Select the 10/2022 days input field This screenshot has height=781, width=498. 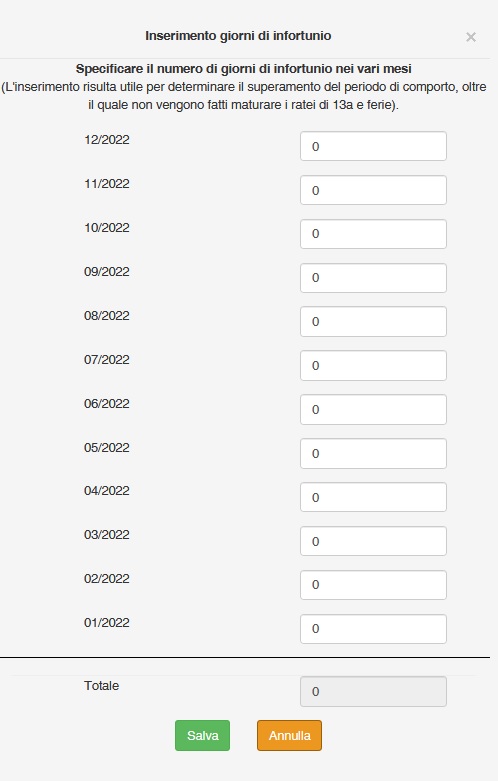click(373, 234)
